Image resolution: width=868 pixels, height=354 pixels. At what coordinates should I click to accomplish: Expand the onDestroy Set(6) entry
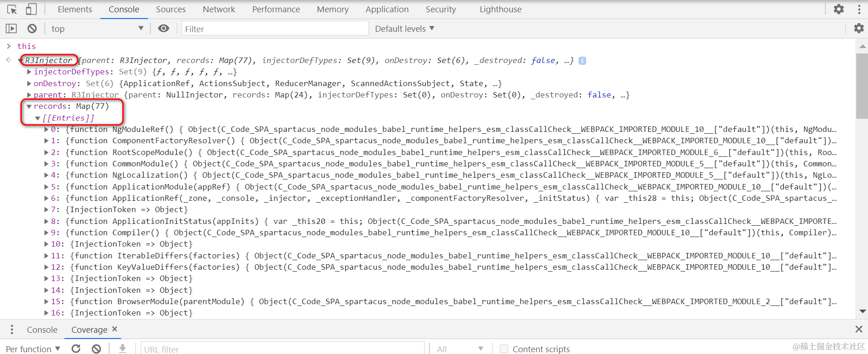coord(29,83)
